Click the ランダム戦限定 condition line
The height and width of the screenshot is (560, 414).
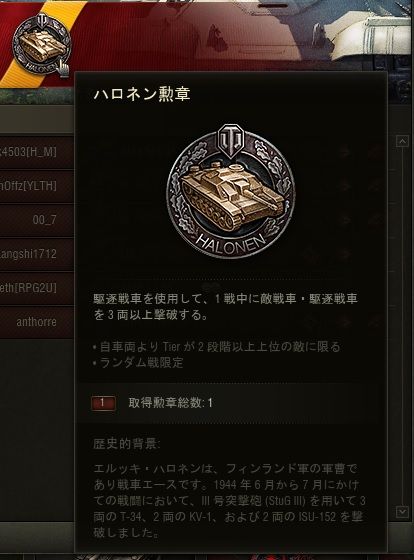pos(138,363)
